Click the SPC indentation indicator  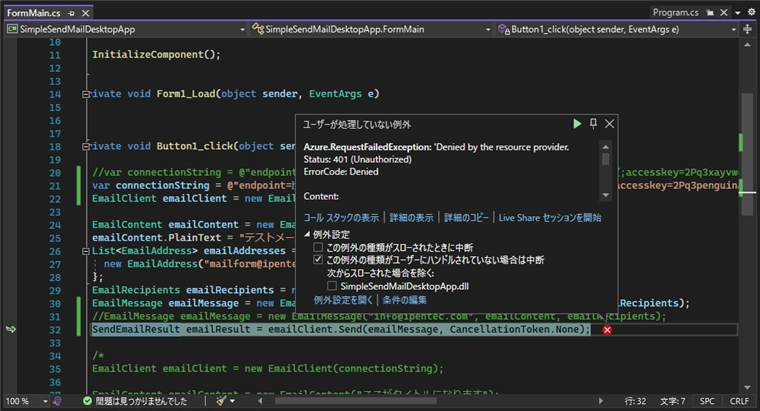point(707,401)
